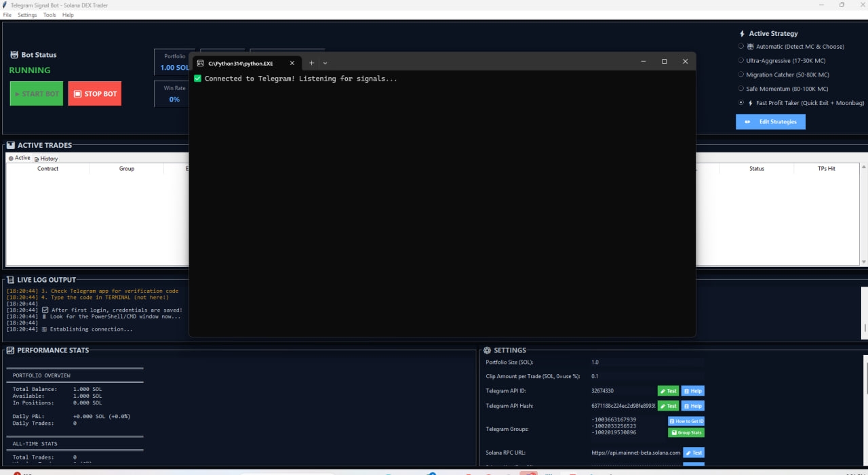Click the terminal icon in python.EXE tab
Screen dimensions: 868x475
pos(200,63)
